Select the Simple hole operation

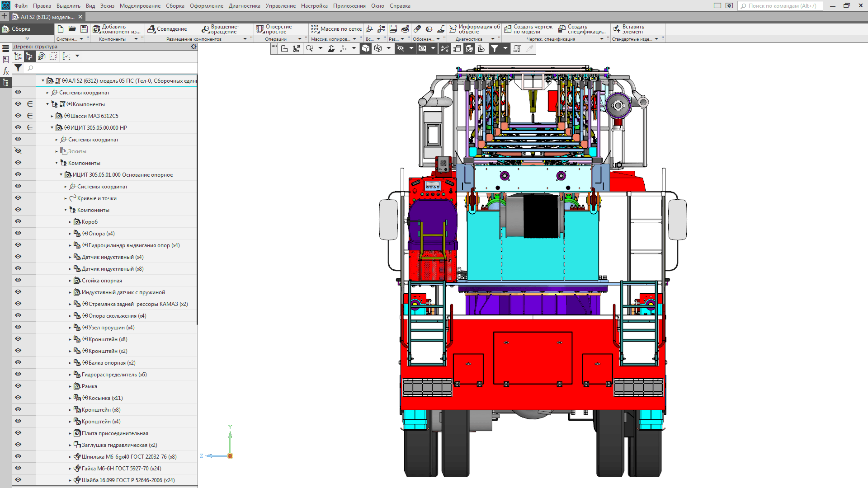260,29
